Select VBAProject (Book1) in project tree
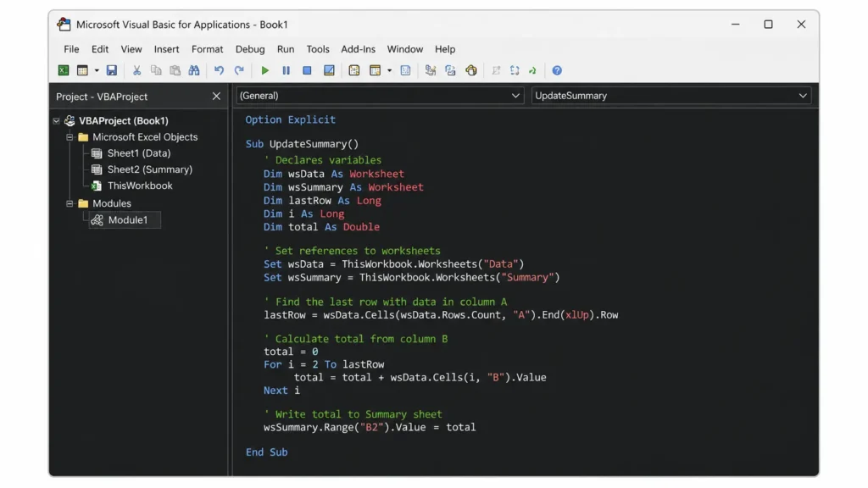 coord(124,120)
